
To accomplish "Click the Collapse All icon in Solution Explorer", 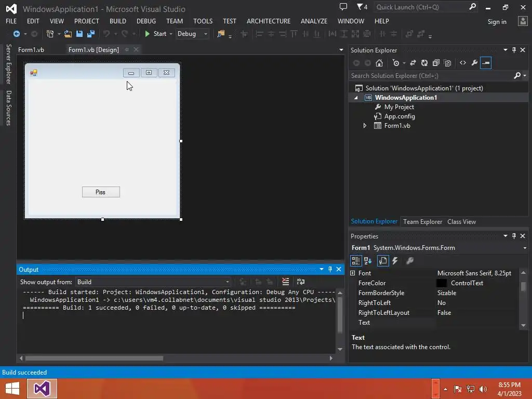I will (436, 63).
